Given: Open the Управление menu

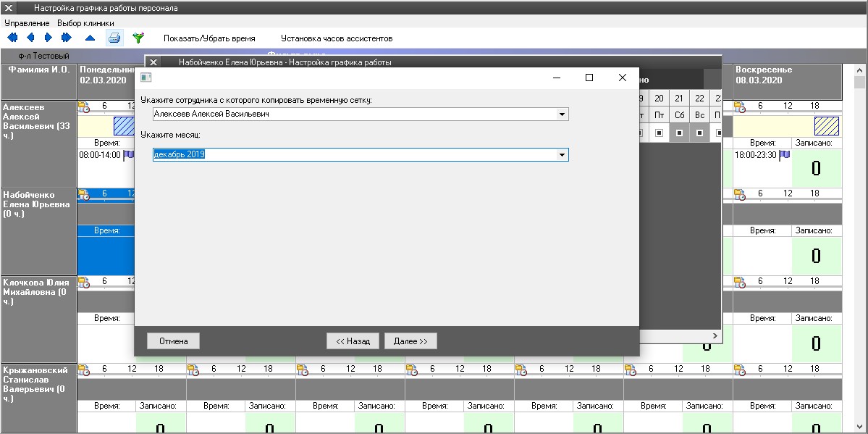Looking at the screenshot, I should click(27, 23).
